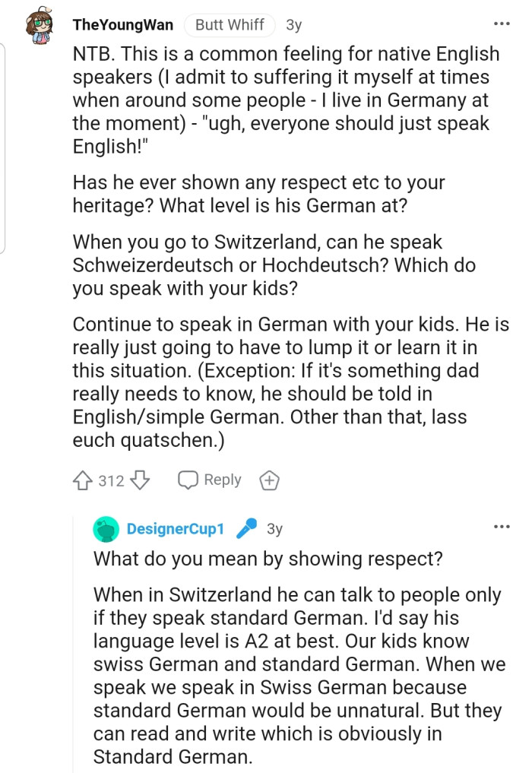Give an award with the plus badge icon
532x773 pixels.
[x=270, y=480]
